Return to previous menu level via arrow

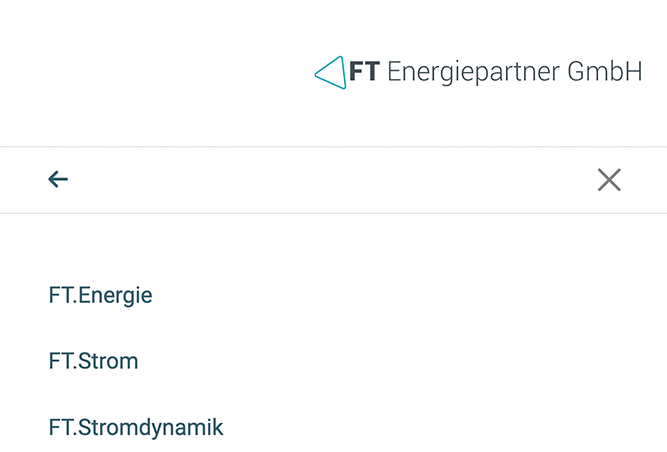pos(58,179)
